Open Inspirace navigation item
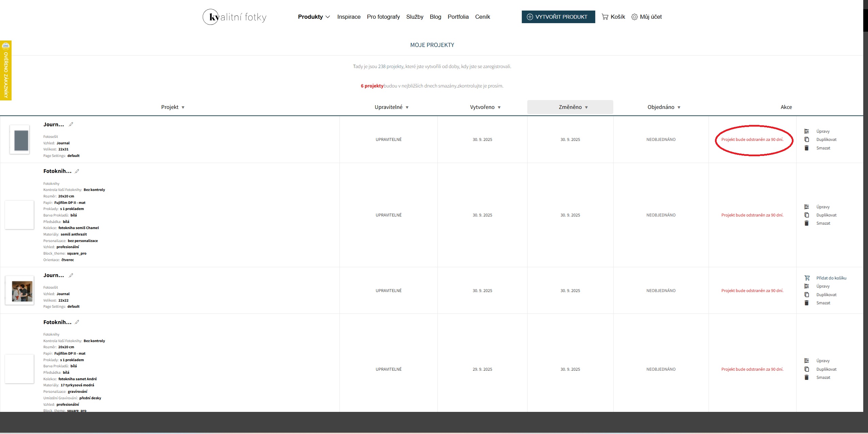 (x=349, y=17)
